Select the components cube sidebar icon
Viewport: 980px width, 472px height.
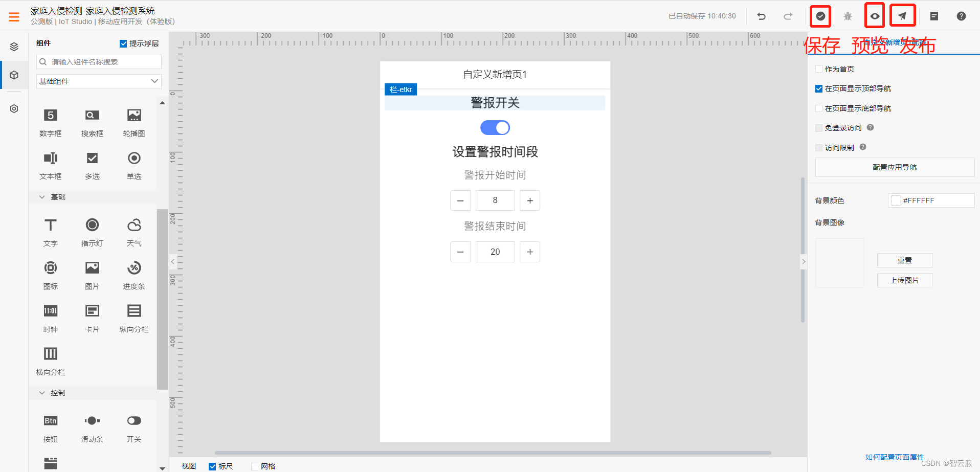14,75
